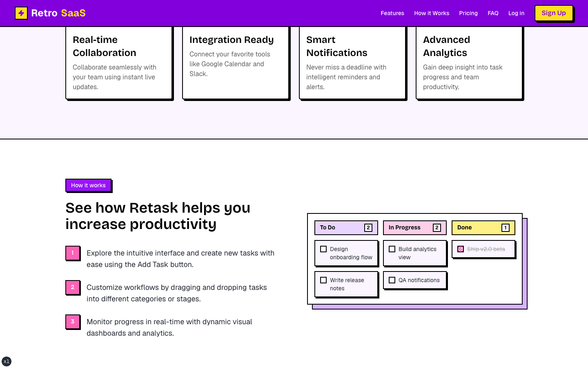Click the 'QA notifications' task label
The width and height of the screenshot is (588, 368).
coord(419,280)
